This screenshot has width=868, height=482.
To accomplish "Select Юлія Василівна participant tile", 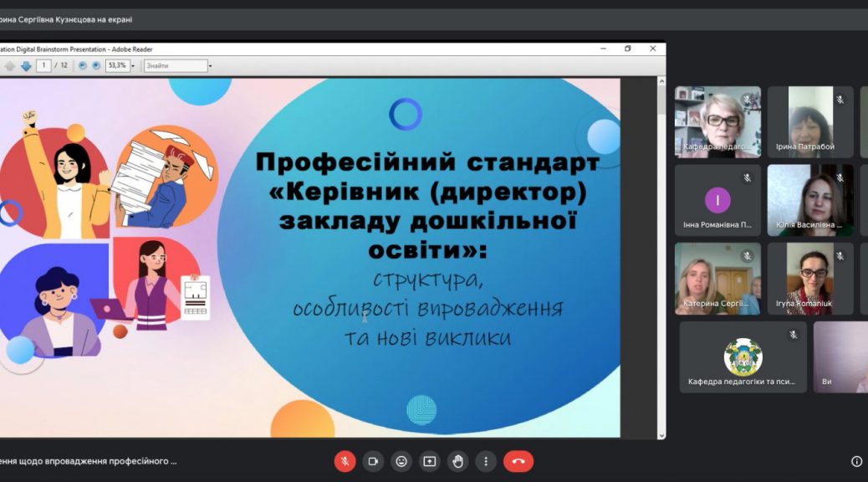I will (810, 200).
